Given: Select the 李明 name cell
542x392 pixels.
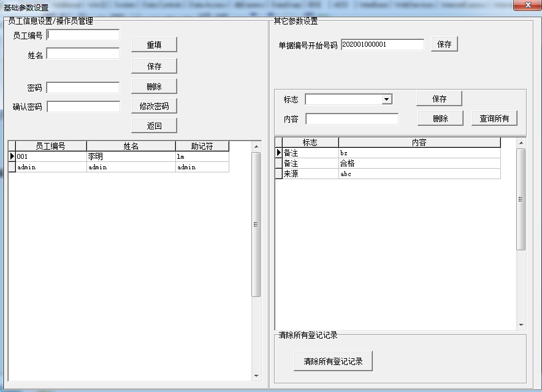Looking at the screenshot, I should pos(131,156).
